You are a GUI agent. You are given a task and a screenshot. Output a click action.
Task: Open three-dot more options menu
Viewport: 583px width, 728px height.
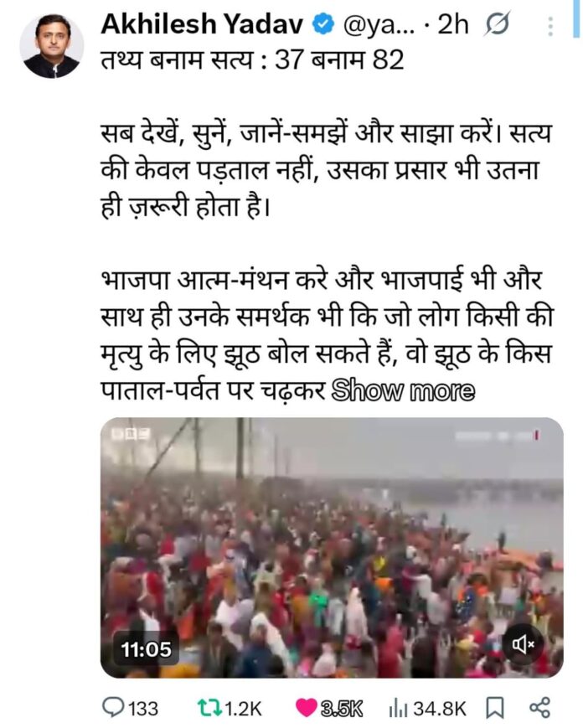click(x=550, y=27)
